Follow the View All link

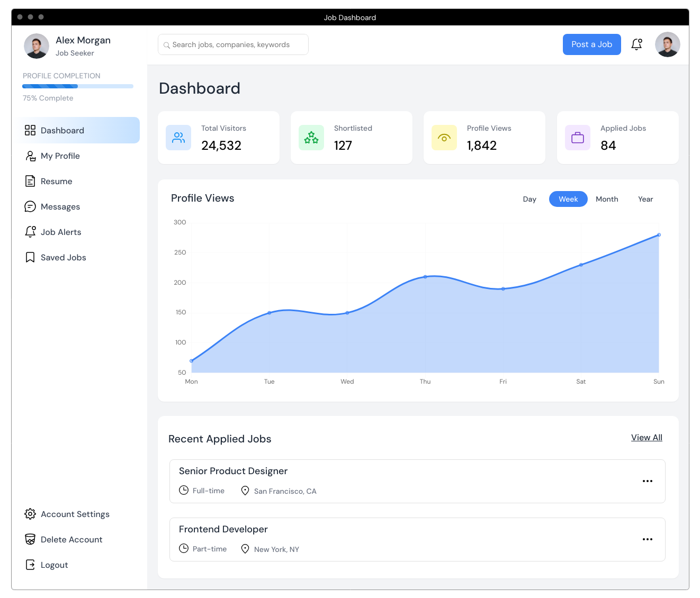(x=647, y=438)
